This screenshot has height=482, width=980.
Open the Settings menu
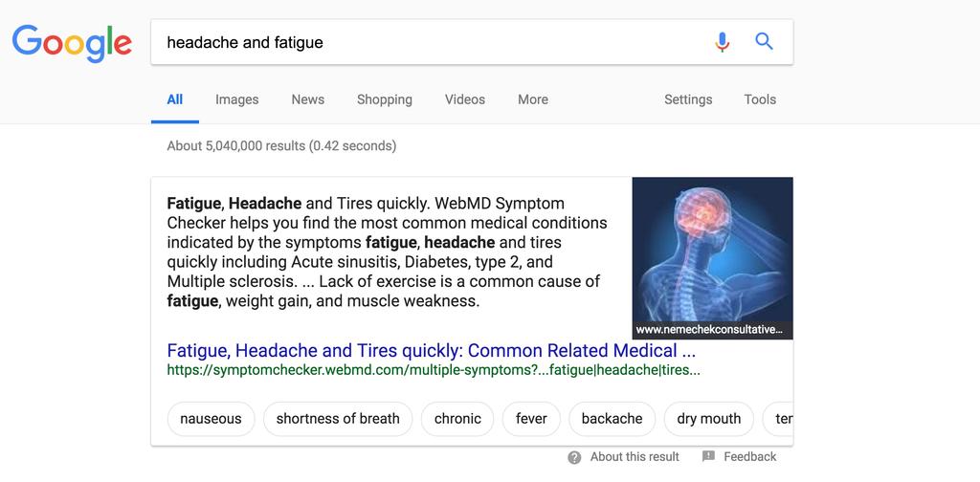687,99
